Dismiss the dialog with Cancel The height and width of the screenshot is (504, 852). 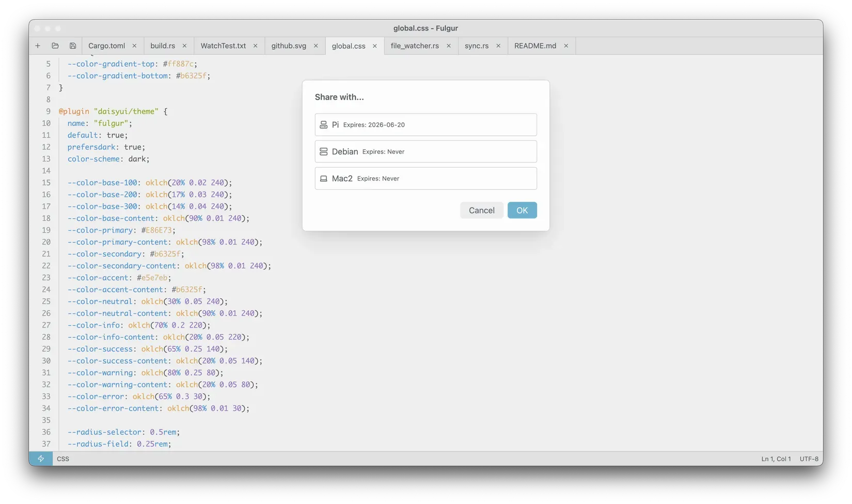click(x=481, y=210)
